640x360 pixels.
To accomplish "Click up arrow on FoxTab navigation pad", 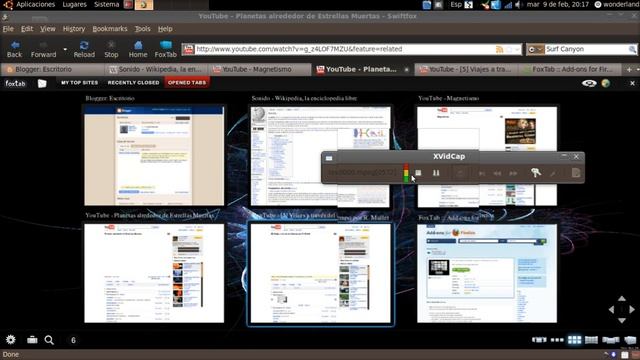I will (622, 299).
